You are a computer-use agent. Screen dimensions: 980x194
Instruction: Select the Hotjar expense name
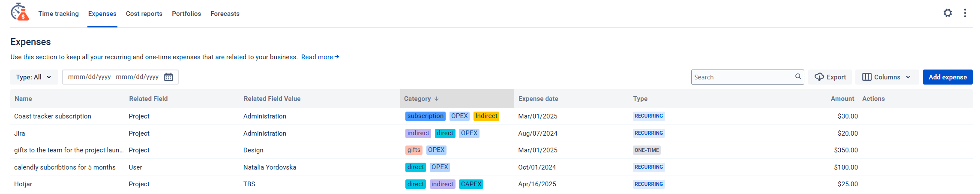click(23, 184)
